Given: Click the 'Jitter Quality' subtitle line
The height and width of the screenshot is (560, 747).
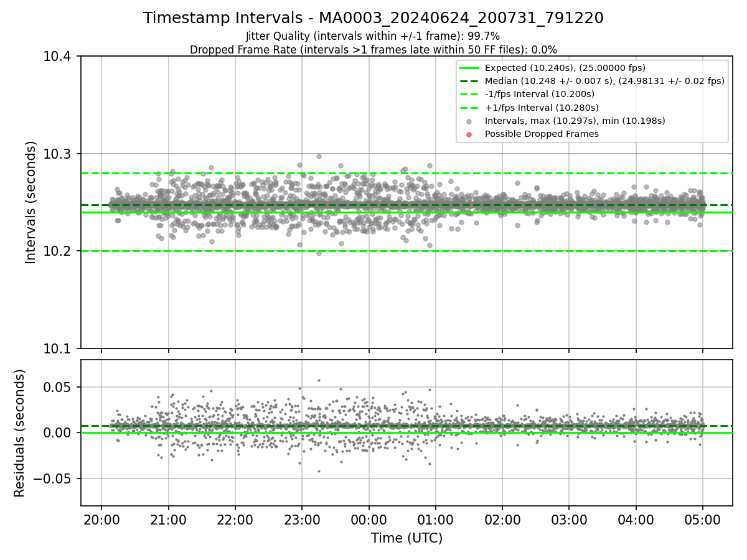Looking at the screenshot, I should [x=373, y=37].
